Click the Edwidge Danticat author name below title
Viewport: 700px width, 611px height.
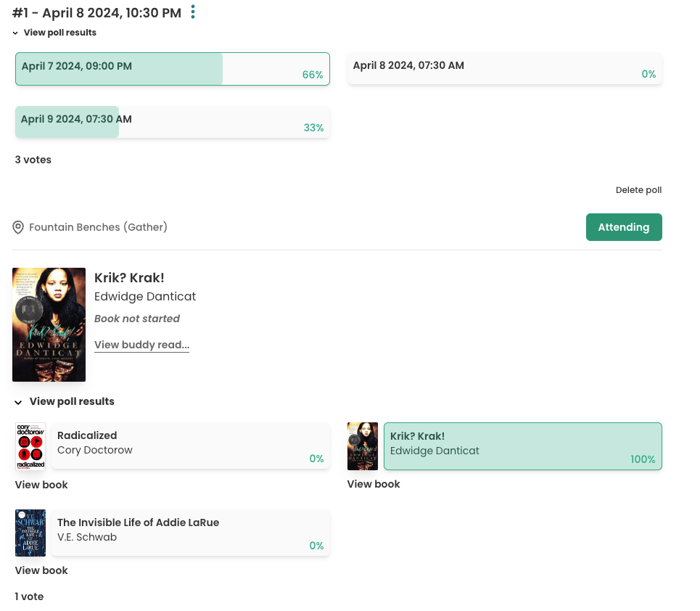(145, 297)
